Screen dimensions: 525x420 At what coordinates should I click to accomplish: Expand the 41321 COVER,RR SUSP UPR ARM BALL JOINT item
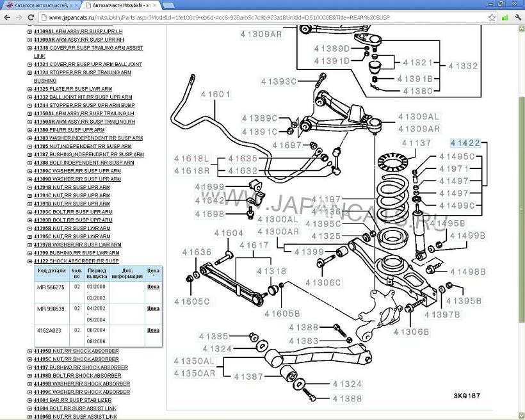pyautogui.click(x=29, y=65)
